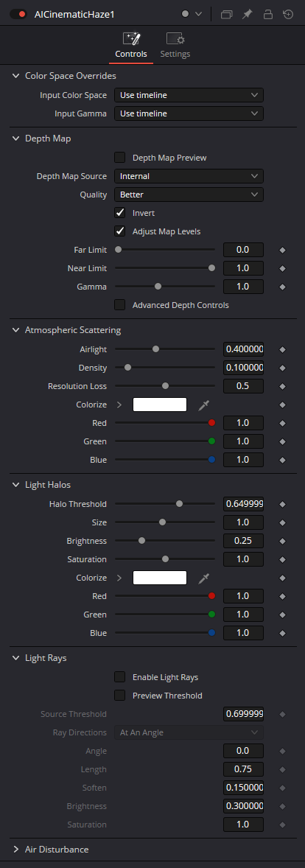Pick color with Atmospheric Scattering eyedropper
305x868 pixels.
pos(204,405)
